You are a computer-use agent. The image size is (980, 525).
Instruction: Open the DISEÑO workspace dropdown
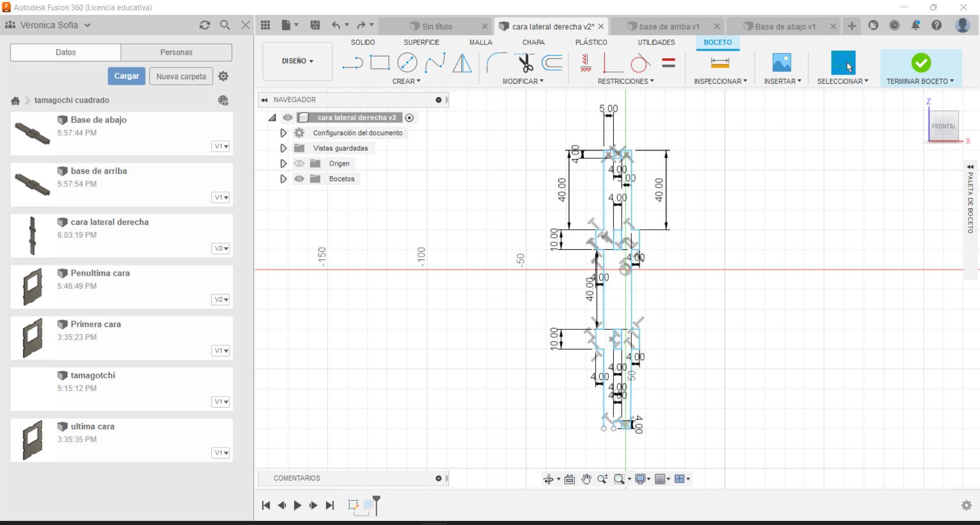[x=297, y=61]
